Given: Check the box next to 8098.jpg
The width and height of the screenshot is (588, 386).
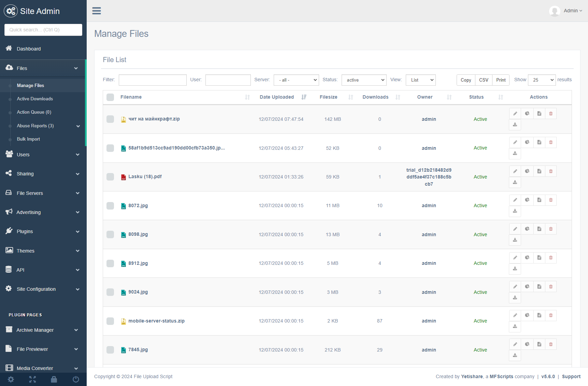Looking at the screenshot, I should 110,234.
